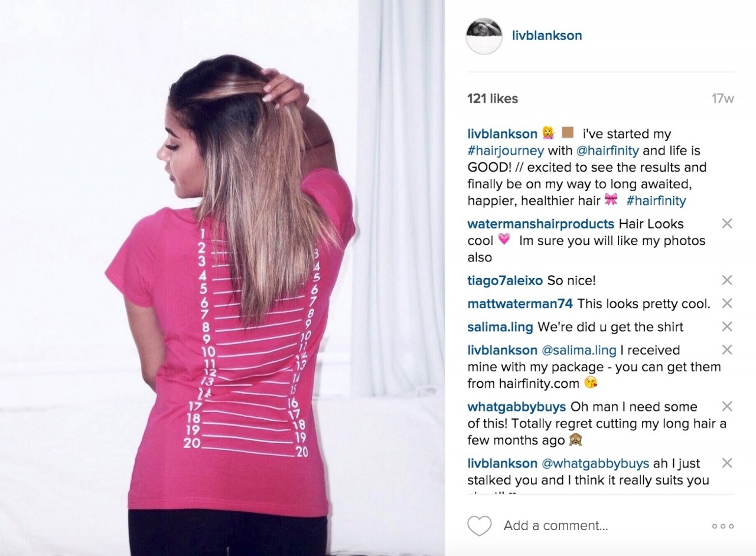
Task: Open livblankson's profile avatar
Action: (484, 36)
